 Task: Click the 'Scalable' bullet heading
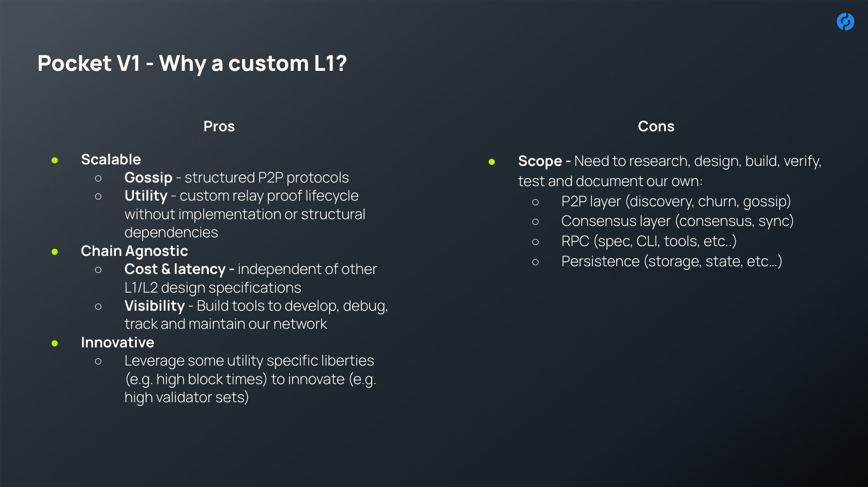111,159
